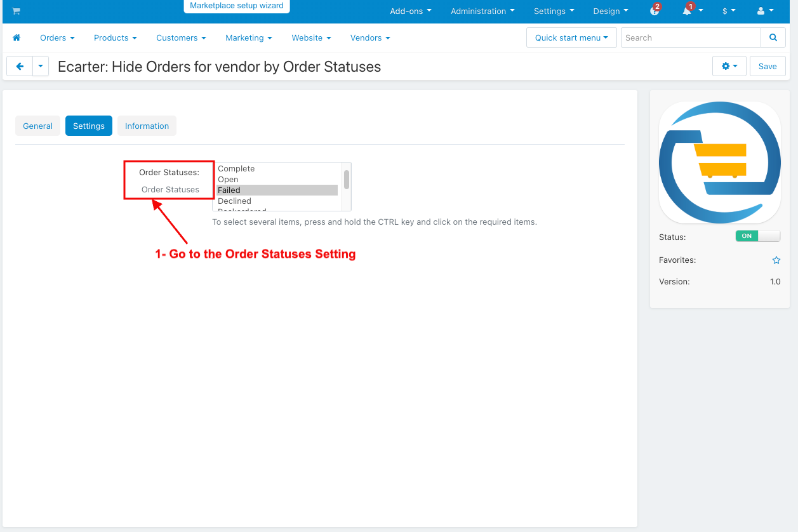Open the Orders menu
Screen dimensions: 798x532
coord(57,37)
